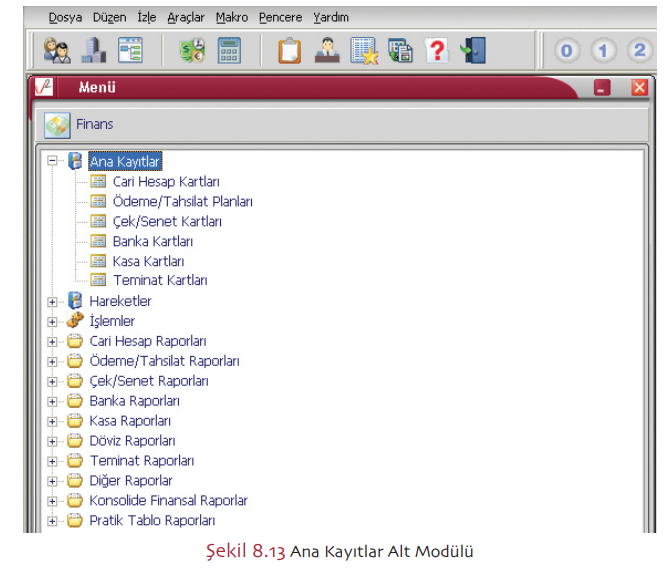
Task: Click the clipboard icon in toolbar
Action: click(x=289, y=50)
